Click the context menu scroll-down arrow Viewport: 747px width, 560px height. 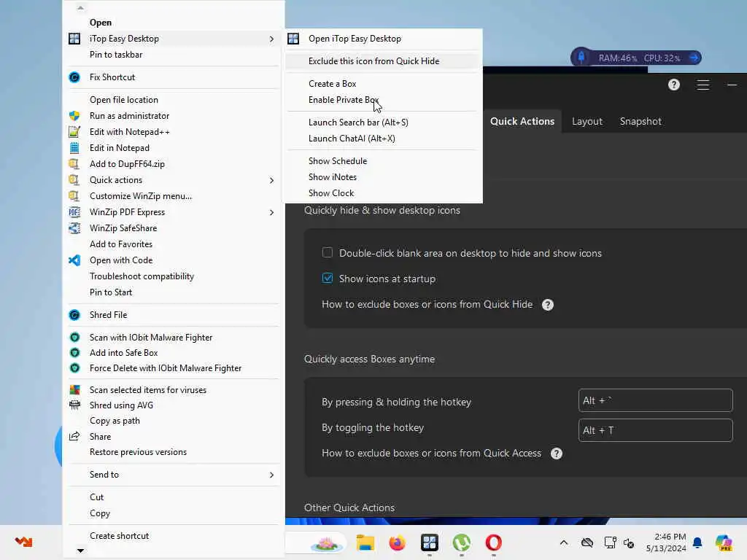(x=80, y=551)
